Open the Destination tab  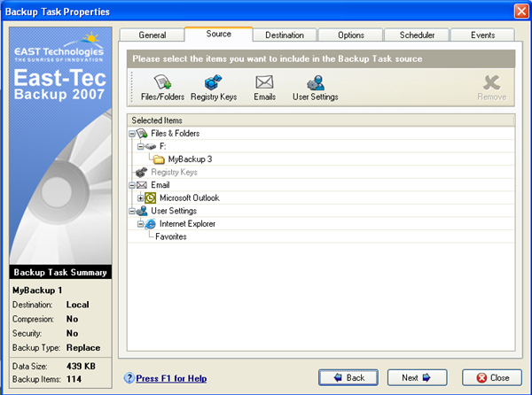coord(285,35)
